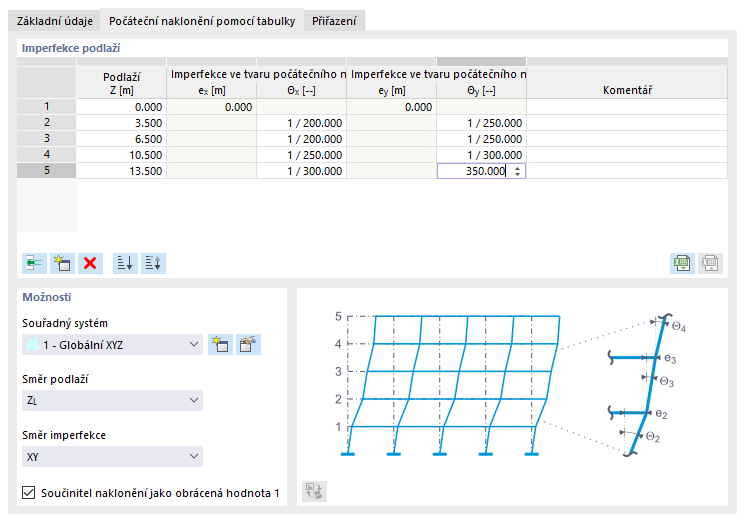Click the Komentář cell of row 2
The height and width of the screenshot is (520, 744).
(x=627, y=123)
